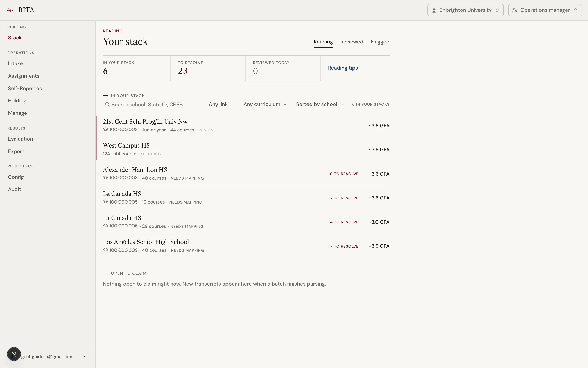Click the graduation cap icon next to 100 000 003

pos(105,178)
